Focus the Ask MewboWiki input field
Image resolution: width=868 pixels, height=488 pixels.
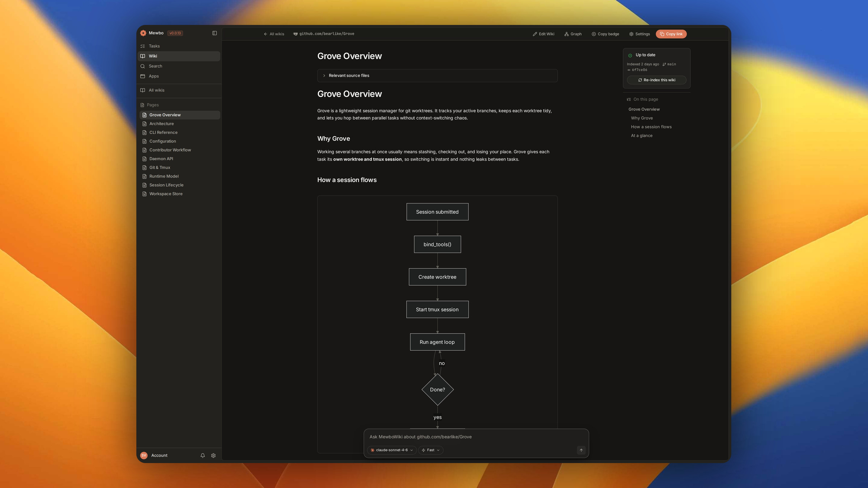[476, 437]
